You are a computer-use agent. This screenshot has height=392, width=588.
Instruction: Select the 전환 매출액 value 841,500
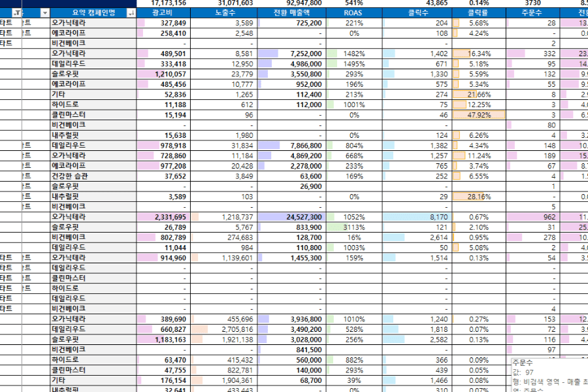(x=292, y=350)
